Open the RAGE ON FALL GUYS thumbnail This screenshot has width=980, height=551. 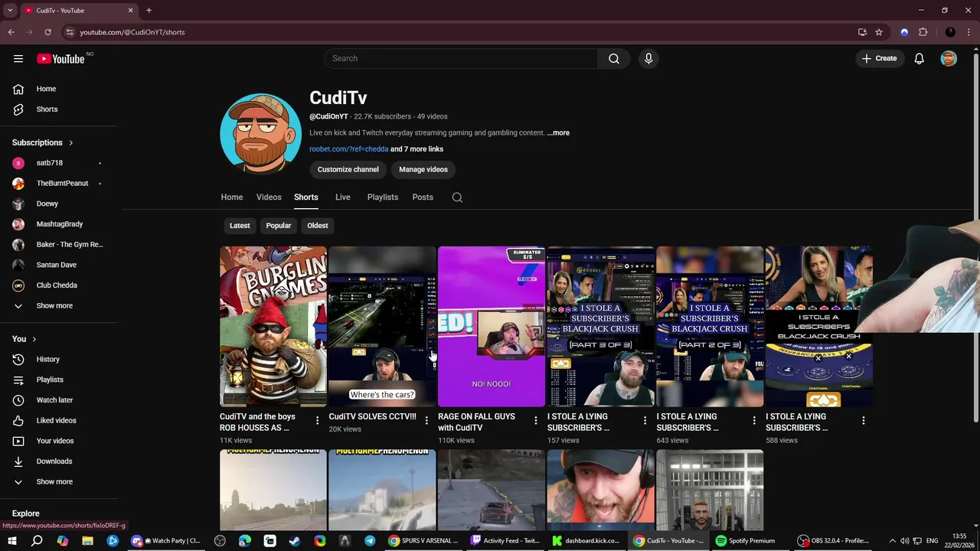[492, 327]
